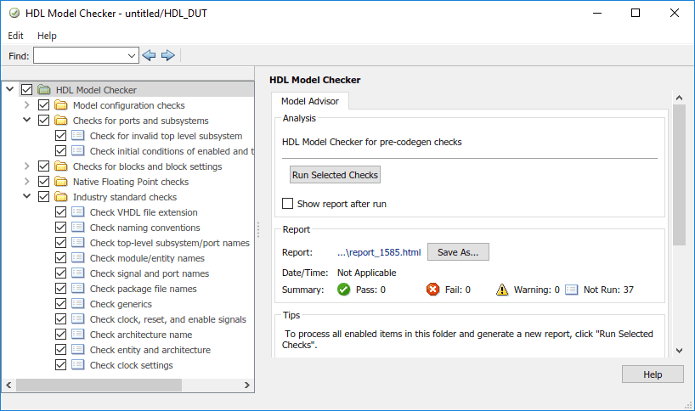Select Check architecture name tree item

pos(141,335)
